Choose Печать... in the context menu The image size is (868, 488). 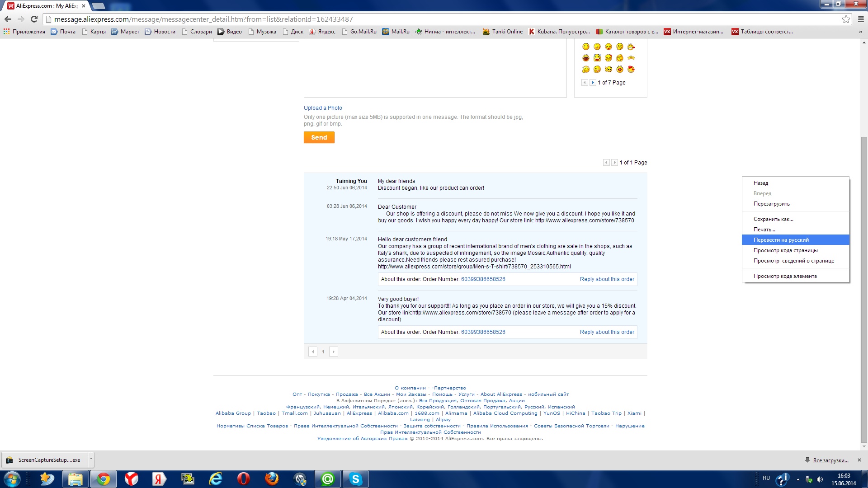(796, 230)
